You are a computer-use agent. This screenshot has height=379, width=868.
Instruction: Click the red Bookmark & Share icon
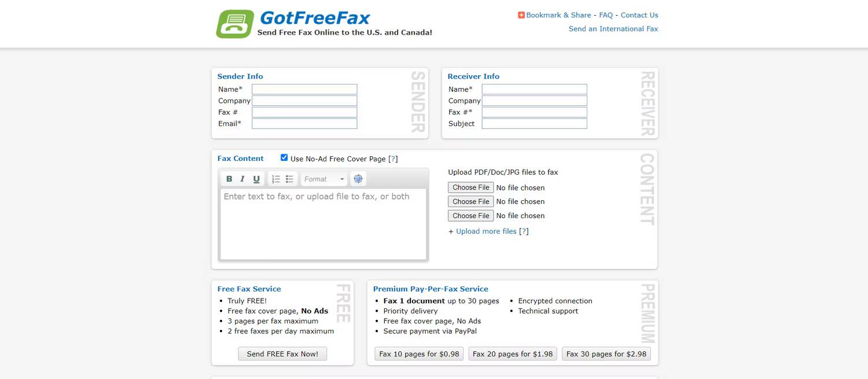tap(520, 14)
